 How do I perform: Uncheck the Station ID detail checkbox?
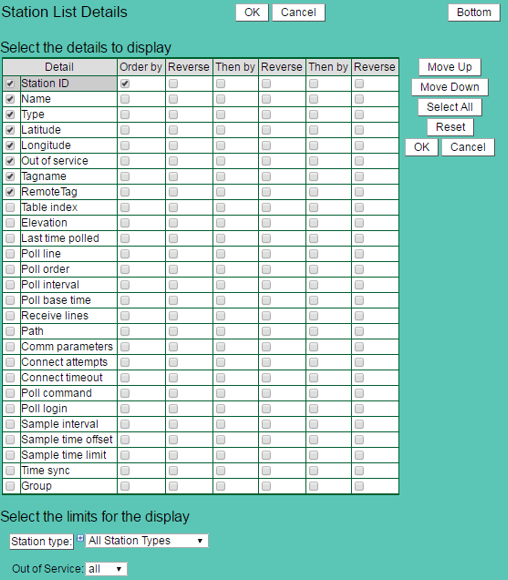pos(10,84)
